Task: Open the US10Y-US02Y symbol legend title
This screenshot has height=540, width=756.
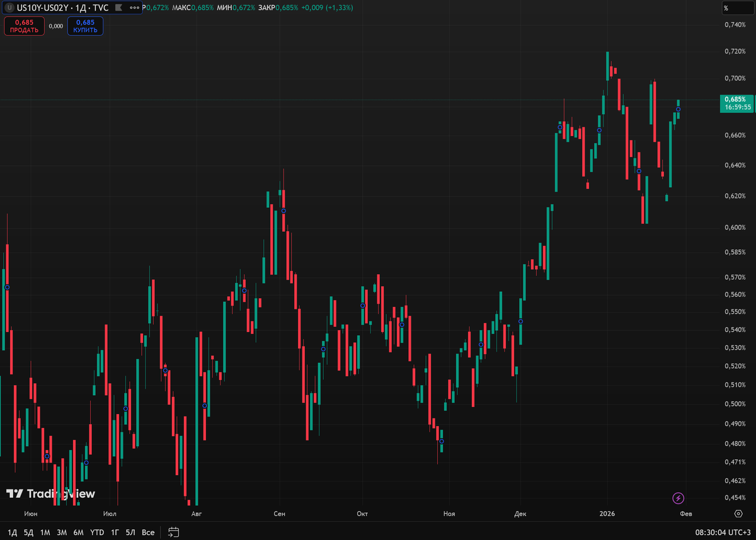Action: point(62,8)
